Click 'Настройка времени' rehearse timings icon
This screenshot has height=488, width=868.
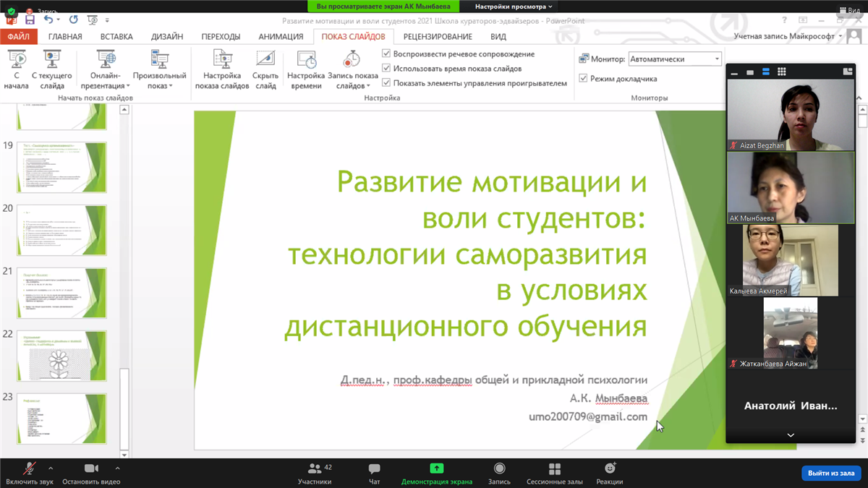tap(306, 59)
